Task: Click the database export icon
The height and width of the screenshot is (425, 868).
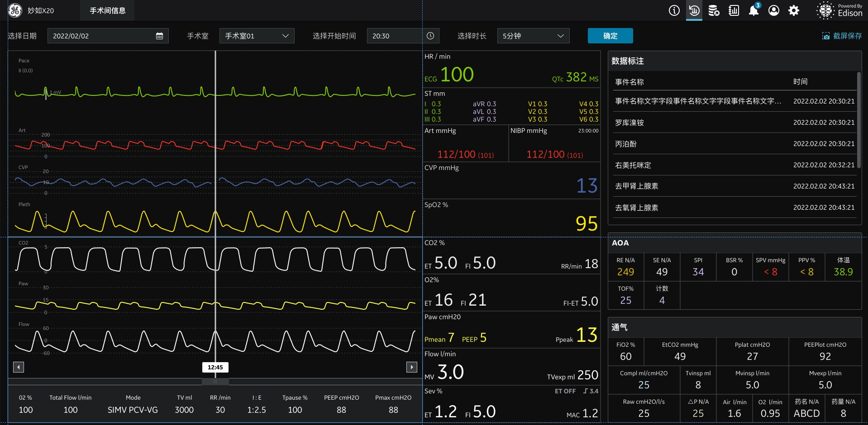Action: (714, 10)
